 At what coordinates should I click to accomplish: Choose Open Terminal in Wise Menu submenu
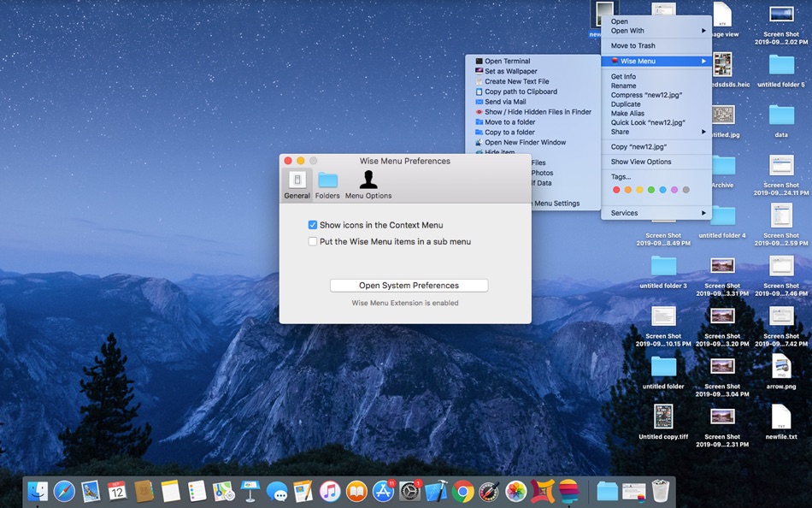coord(533,62)
